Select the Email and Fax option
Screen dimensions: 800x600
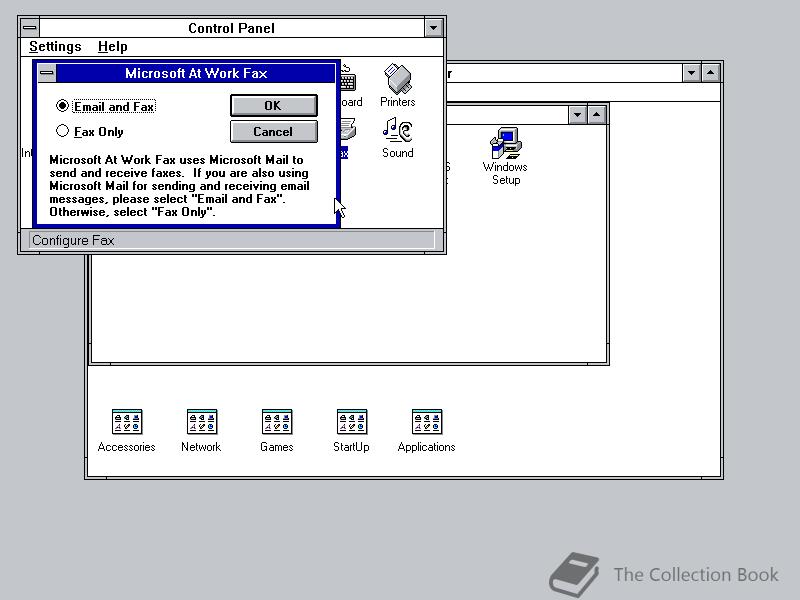pos(106,106)
